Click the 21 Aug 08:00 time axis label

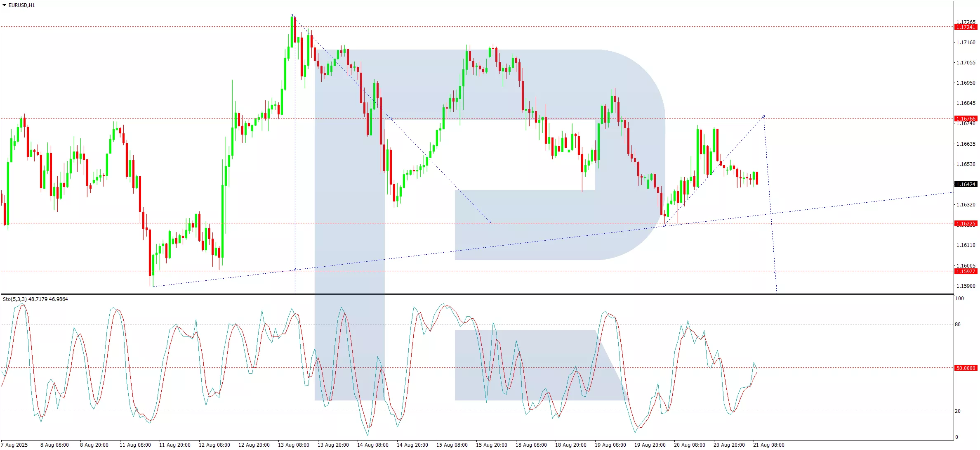768,445
